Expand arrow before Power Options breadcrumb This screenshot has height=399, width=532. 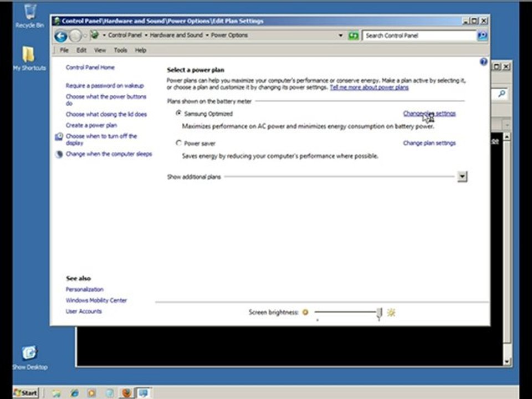(207, 35)
